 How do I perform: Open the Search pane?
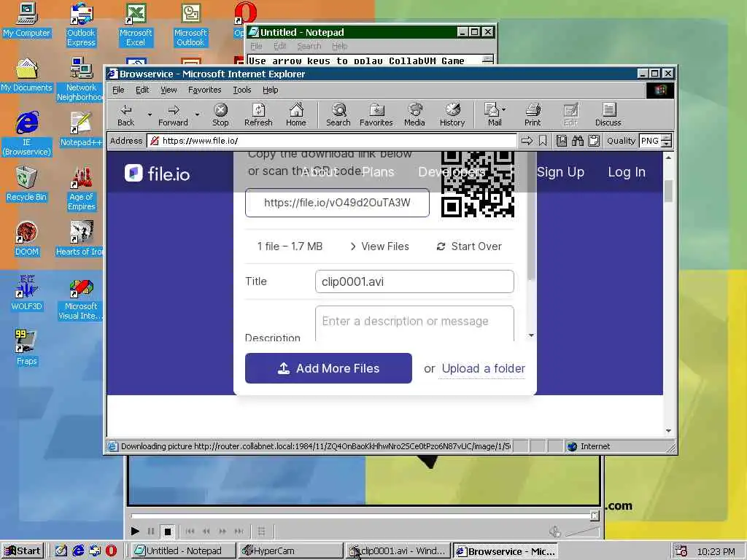pyautogui.click(x=338, y=114)
